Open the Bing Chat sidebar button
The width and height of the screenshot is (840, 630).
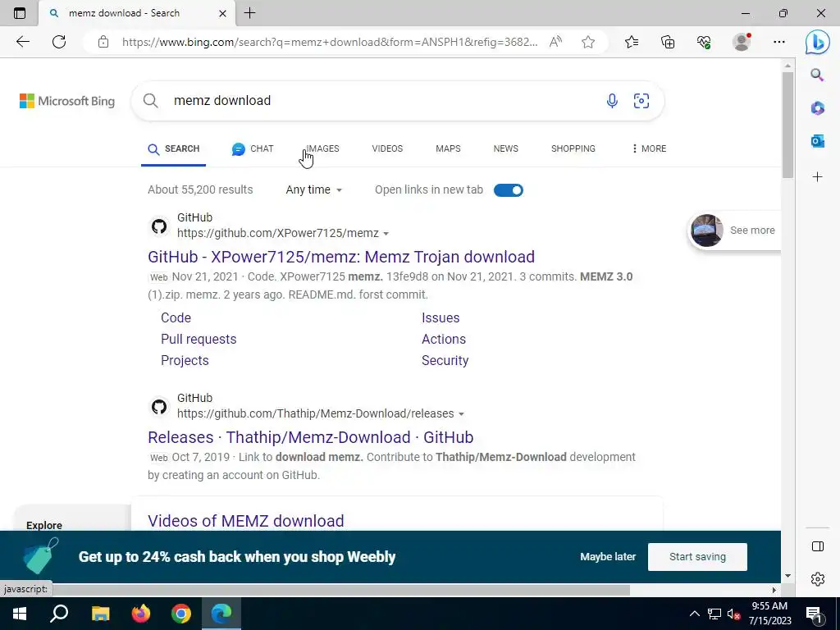(818, 42)
